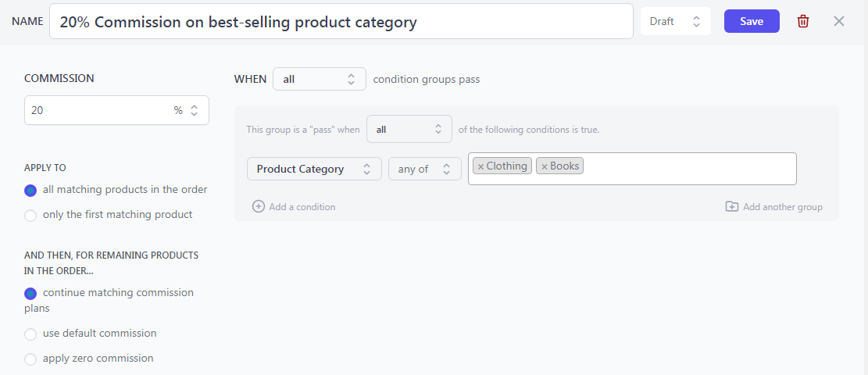Click the plus icon beside Add a condition
Viewport: 868px width, 375px height.
pos(258,206)
